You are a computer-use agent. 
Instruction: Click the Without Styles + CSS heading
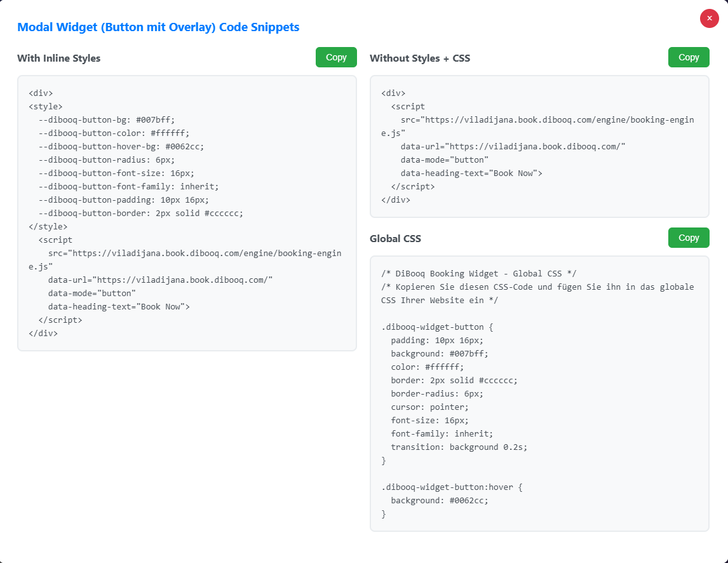(x=420, y=58)
